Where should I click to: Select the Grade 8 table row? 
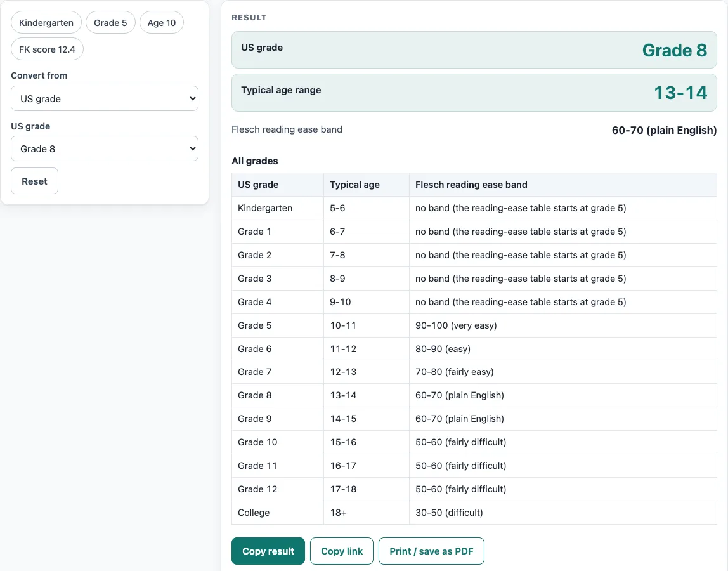point(474,395)
